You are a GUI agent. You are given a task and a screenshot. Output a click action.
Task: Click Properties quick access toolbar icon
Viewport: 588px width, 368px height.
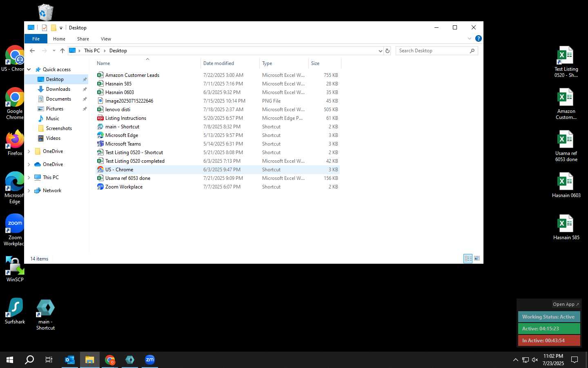tap(45, 28)
